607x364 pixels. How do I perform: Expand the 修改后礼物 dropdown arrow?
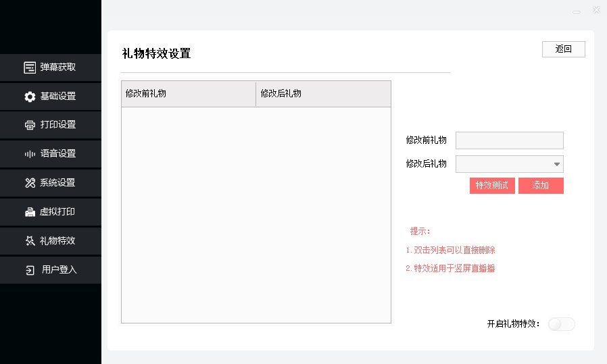(x=557, y=164)
